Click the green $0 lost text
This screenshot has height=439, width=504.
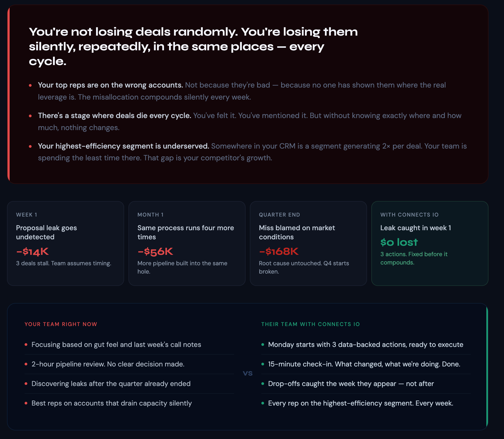(399, 242)
